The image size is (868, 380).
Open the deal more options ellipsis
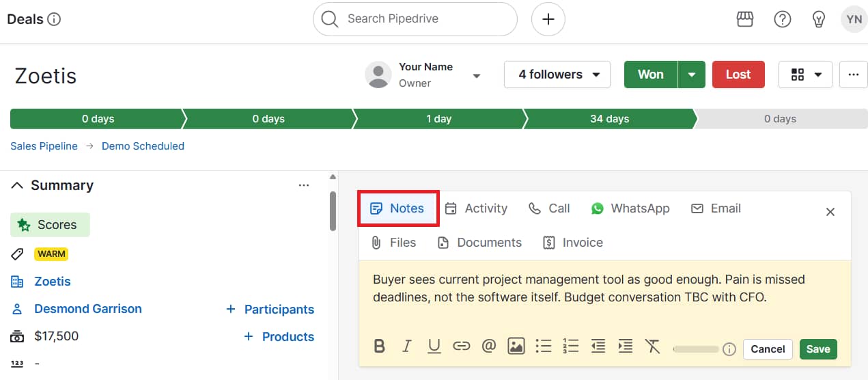[x=853, y=74]
